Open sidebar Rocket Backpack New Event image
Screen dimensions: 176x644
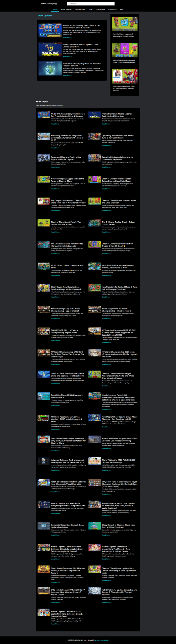pos(125,50)
